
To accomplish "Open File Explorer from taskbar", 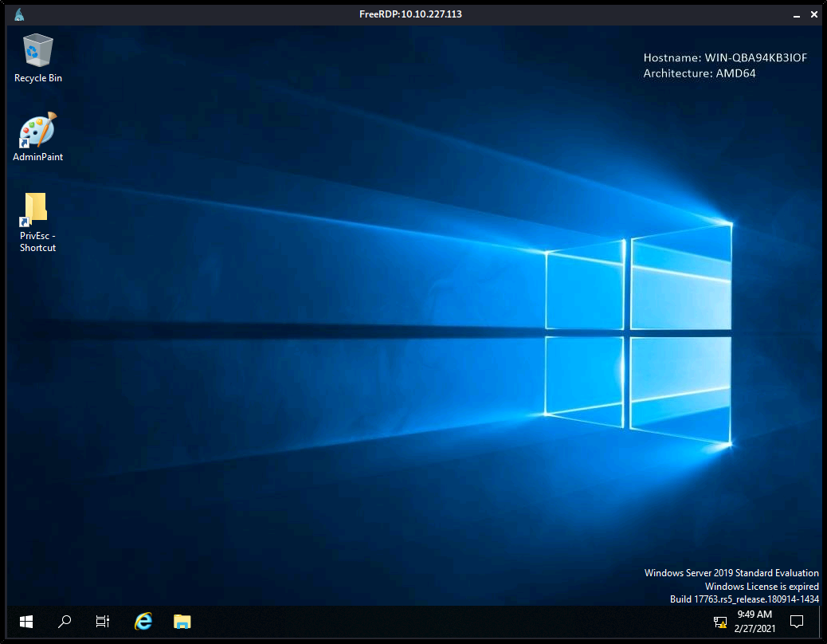I will 182,622.
